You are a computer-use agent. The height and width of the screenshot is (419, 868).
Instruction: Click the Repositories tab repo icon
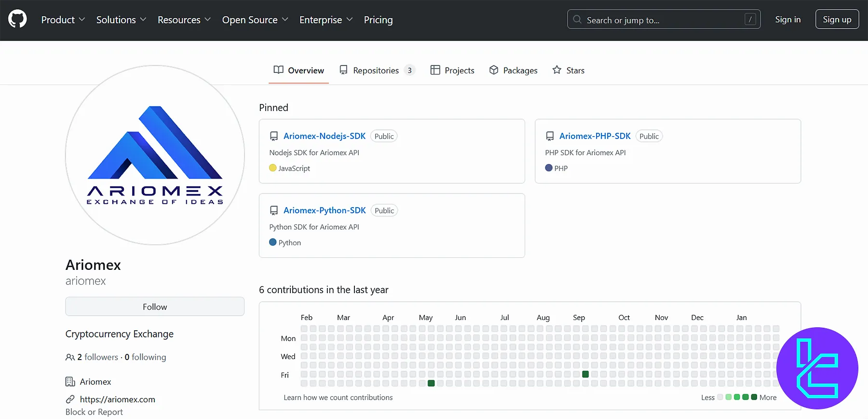point(343,70)
